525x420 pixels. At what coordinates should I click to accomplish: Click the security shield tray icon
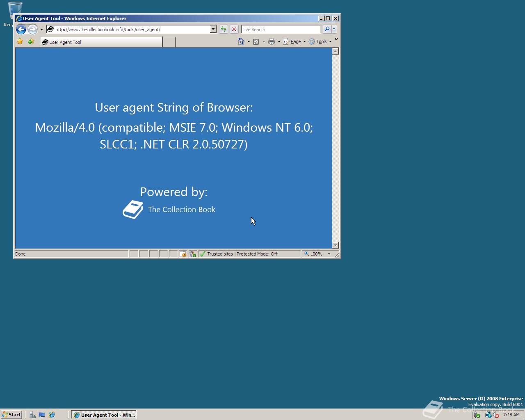(x=477, y=415)
